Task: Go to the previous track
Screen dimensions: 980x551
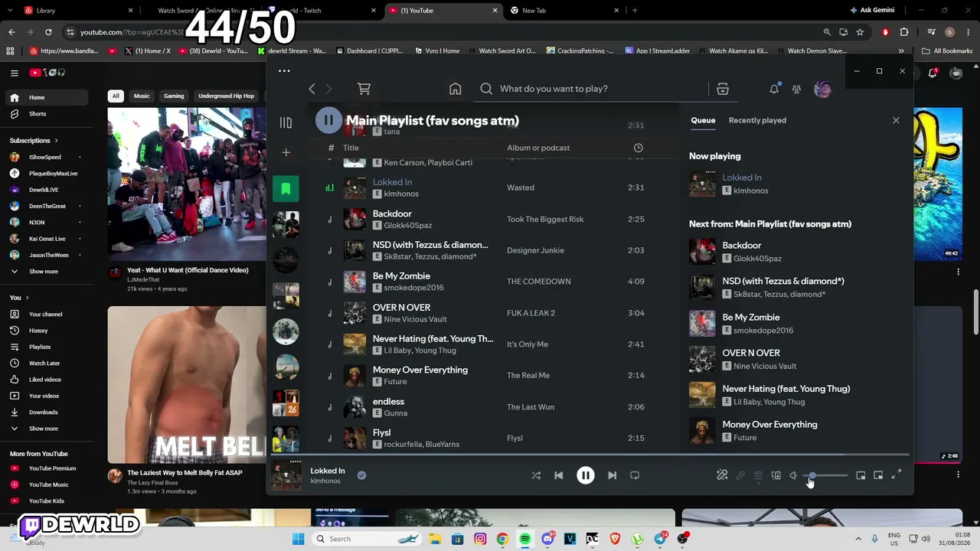Action: click(559, 475)
